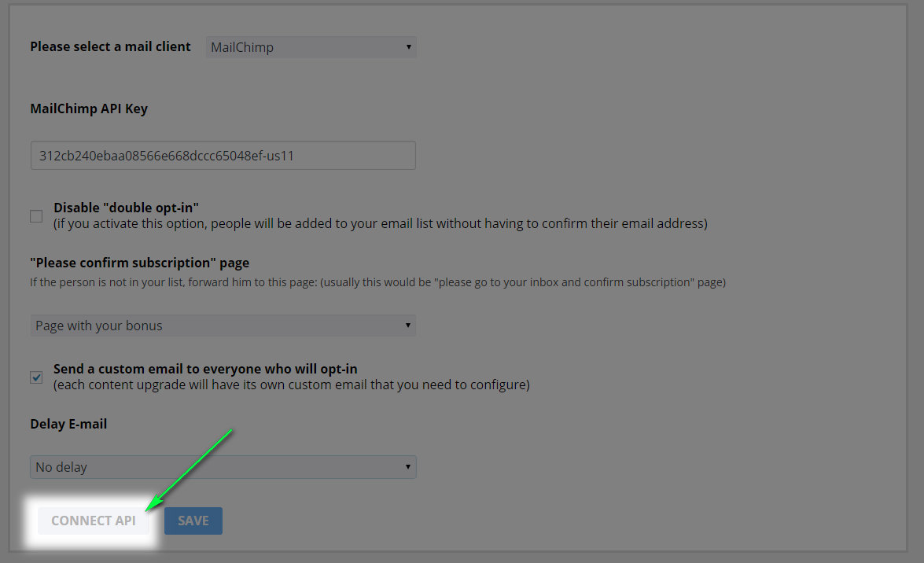924x563 pixels.
Task: Click the "Delay E-mail" heading
Action: [x=68, y=424]
